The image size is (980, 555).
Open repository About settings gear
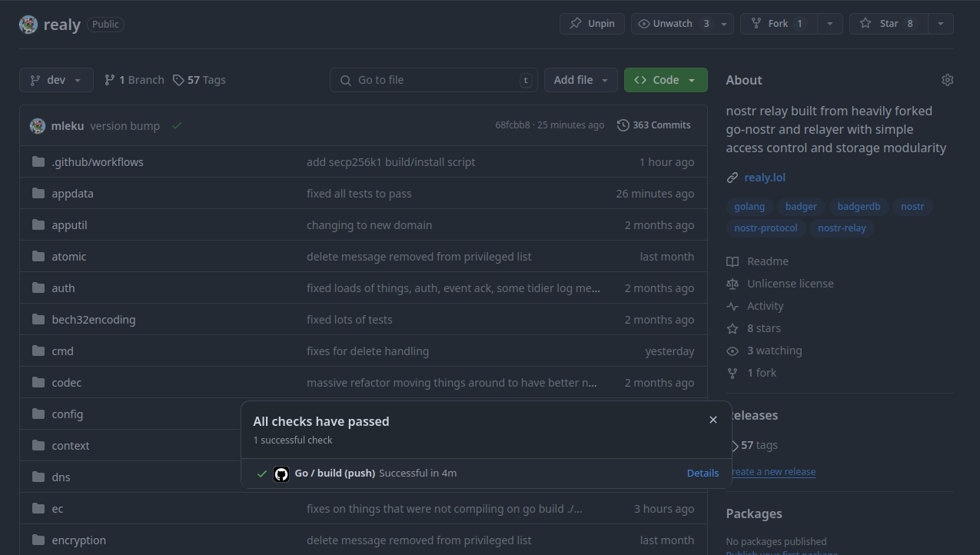pyautogui.click(x=948, y=80)
